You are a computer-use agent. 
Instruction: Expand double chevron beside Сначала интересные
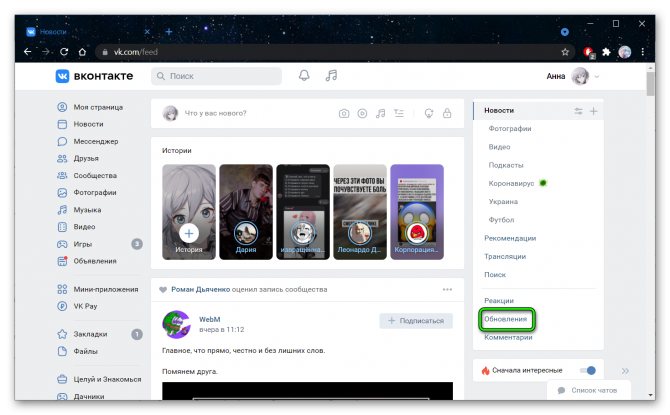point(625,371)
